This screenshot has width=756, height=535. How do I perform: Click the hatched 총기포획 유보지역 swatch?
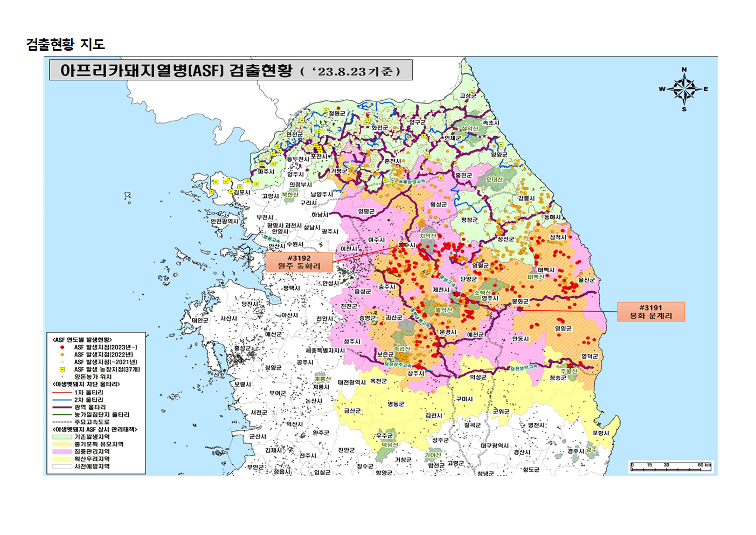[62, 444]
